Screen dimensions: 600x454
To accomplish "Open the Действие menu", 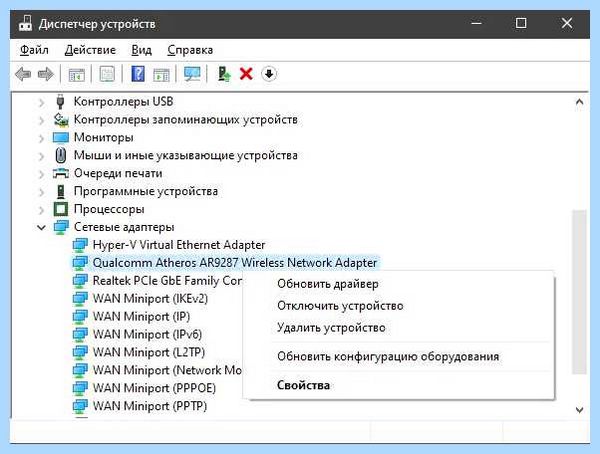I will click(x=90, y=50).
